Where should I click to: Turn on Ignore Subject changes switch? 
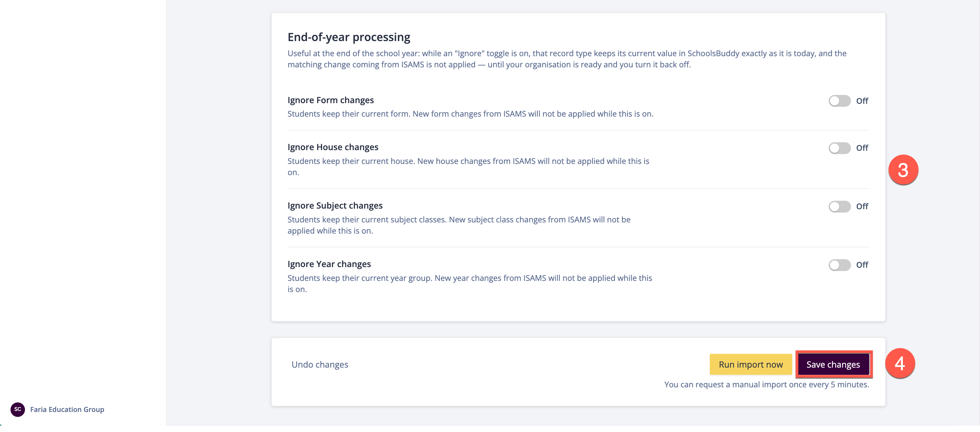pyautogui.click(x=839, y=207)
